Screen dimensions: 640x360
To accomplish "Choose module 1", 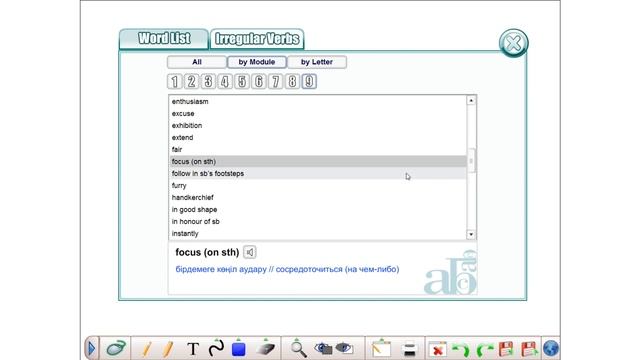I will [x=174, y=82].
